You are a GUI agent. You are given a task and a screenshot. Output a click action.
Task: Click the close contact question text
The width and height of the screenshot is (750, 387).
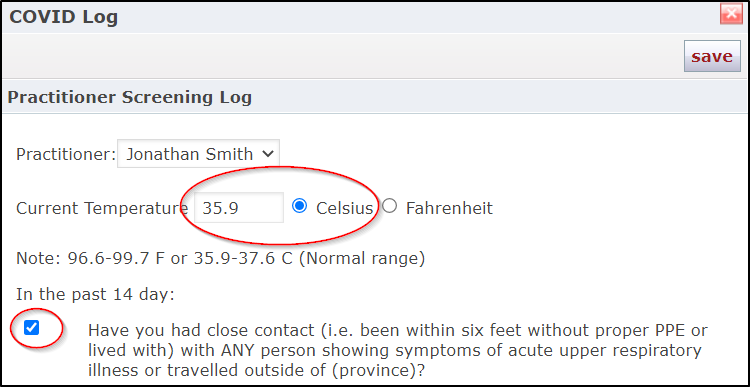[398, 350]
